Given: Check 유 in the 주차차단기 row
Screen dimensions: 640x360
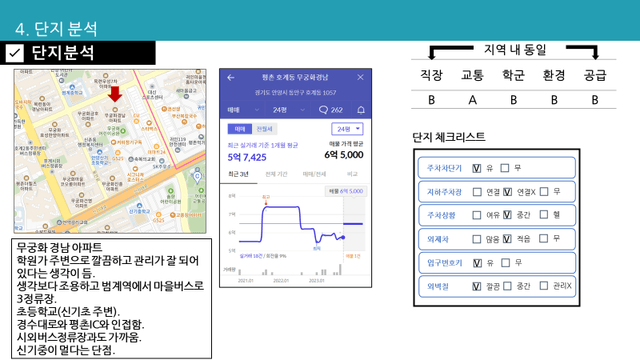Looking at the screenshot, I should coord(476,168).
